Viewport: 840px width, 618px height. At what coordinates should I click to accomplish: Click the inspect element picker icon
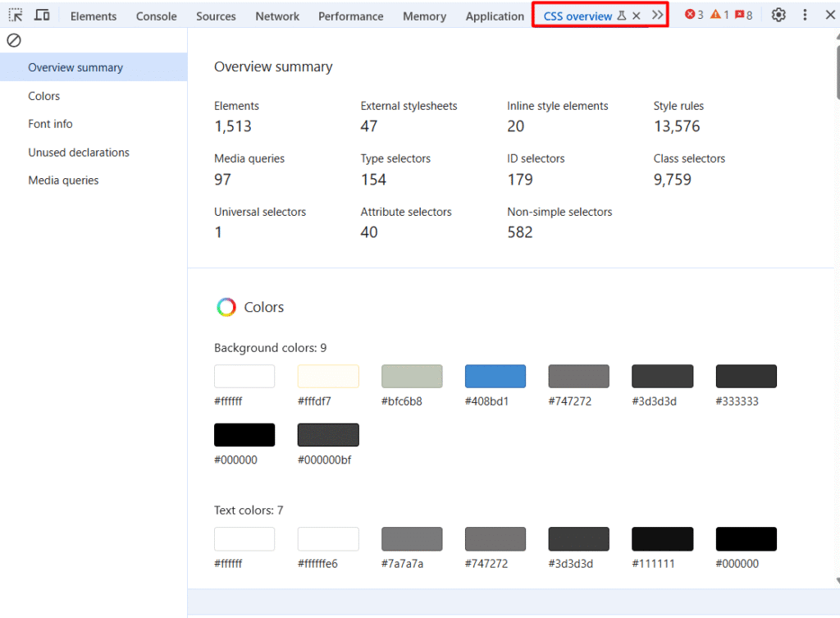coord(16,16)
